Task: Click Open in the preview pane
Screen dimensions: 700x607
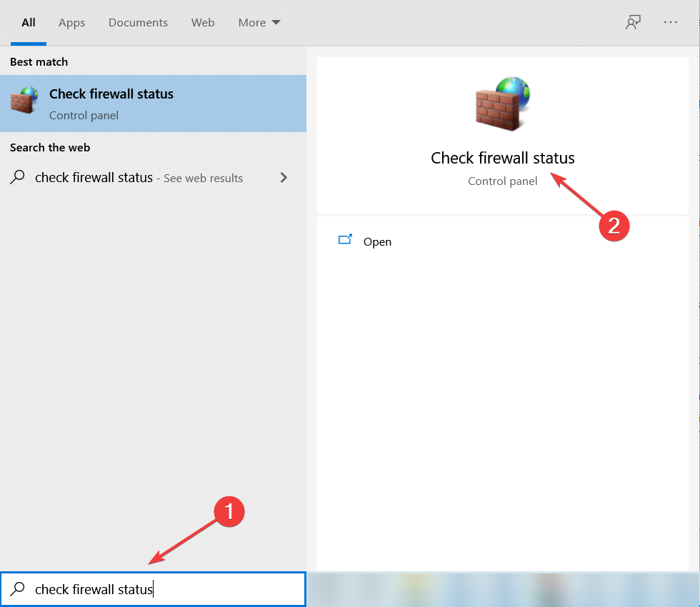Action: (x=377, y=242)
